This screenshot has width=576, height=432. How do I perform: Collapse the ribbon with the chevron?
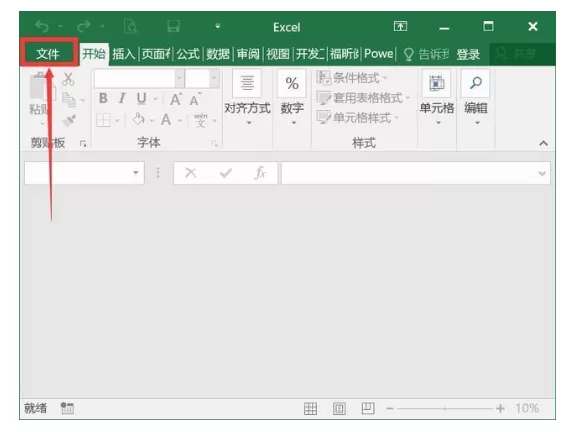click(544, 143)
